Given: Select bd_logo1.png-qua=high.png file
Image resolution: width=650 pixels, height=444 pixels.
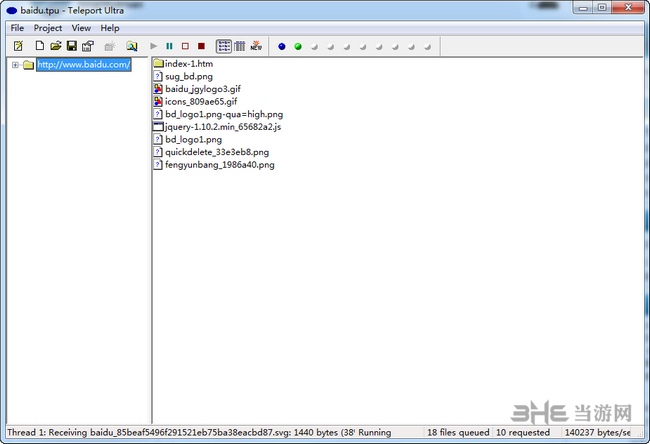Looking at the screenshot, I should click(224, 114).
